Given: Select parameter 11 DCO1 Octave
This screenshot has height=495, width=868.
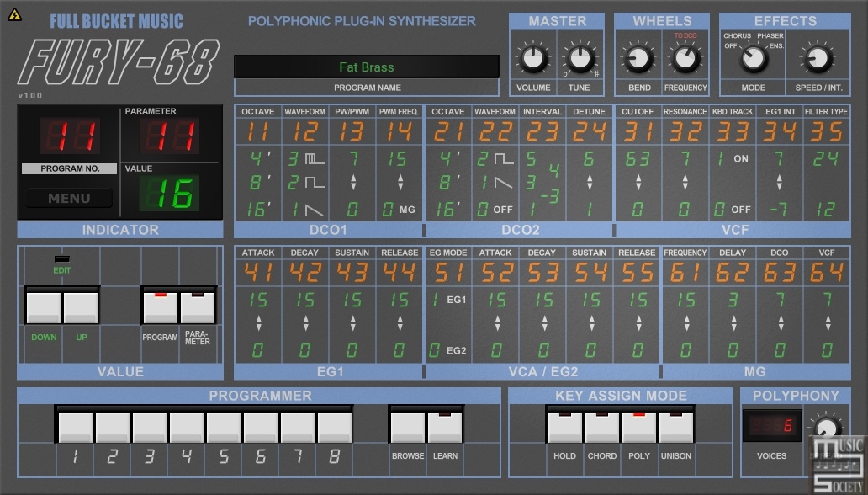Looking at the screenshot, I should point(258,132).
